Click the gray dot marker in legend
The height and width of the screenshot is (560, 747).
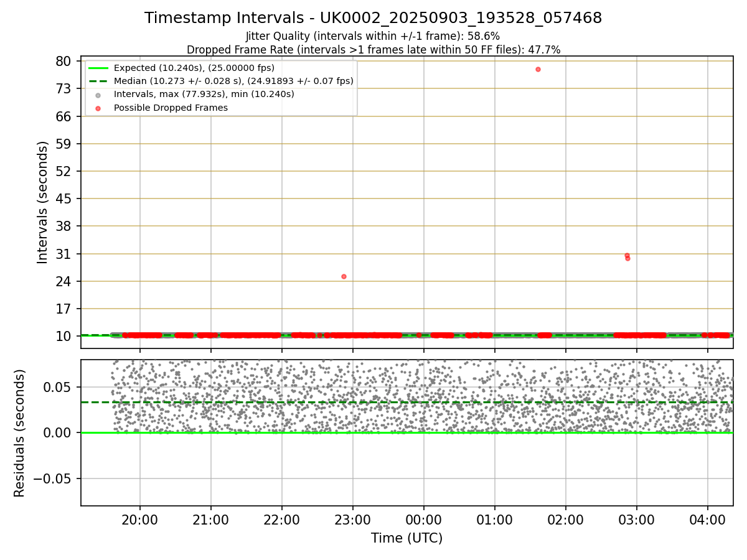[98, 95]
